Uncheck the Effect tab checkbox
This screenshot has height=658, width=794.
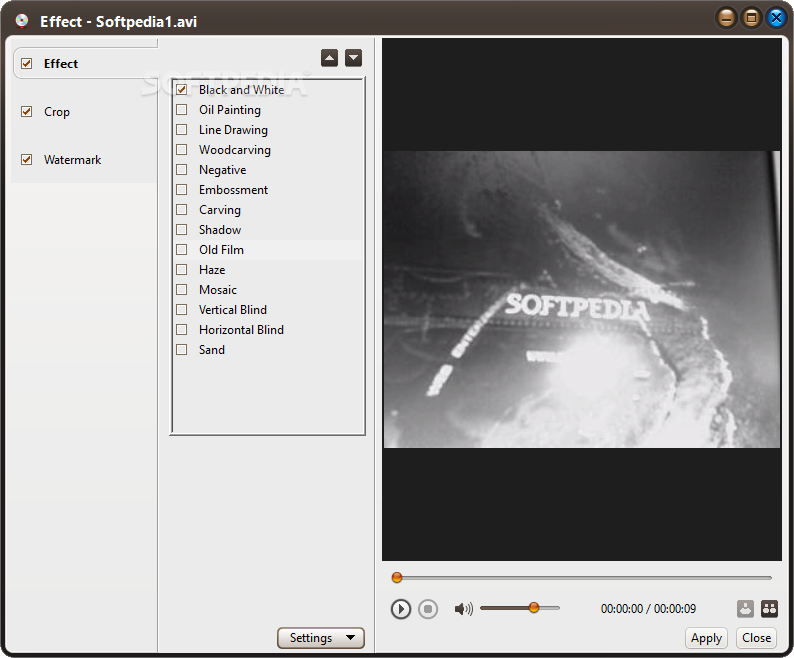(26, 64)
